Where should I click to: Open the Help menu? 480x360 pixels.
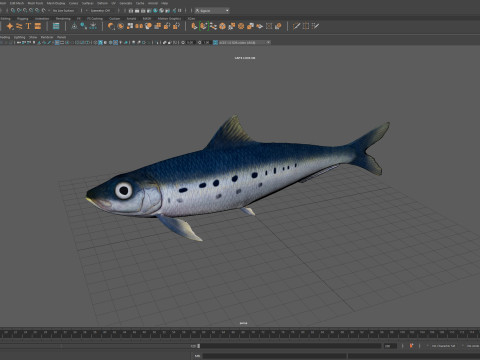point(164,3)
